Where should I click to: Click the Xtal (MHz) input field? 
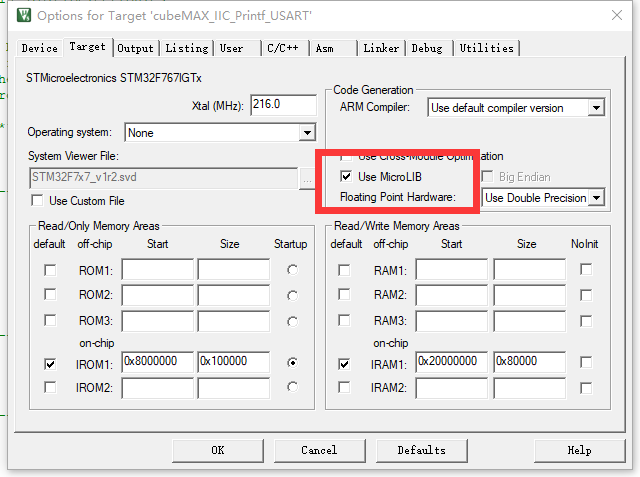[x=283, y=105]
